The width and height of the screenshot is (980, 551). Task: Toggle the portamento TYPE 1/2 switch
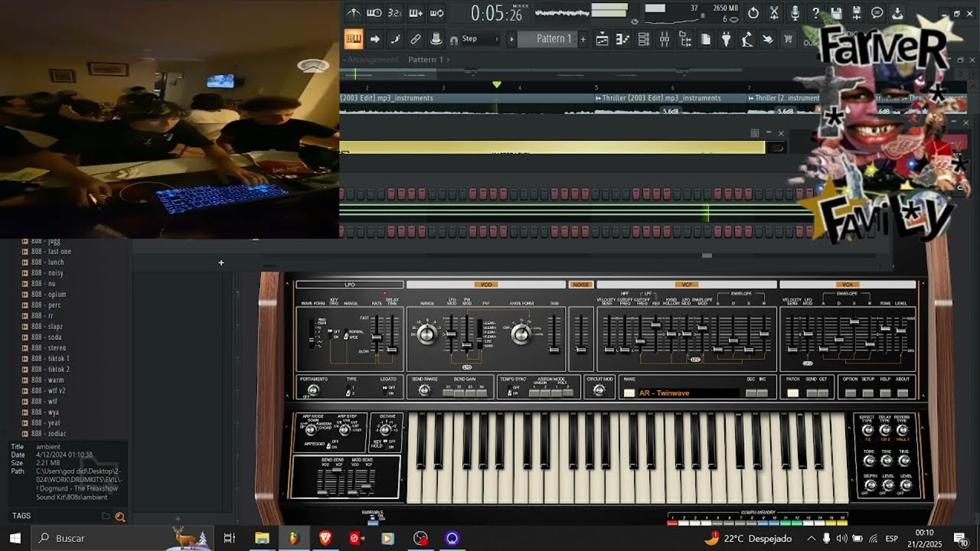click(348, 392)
